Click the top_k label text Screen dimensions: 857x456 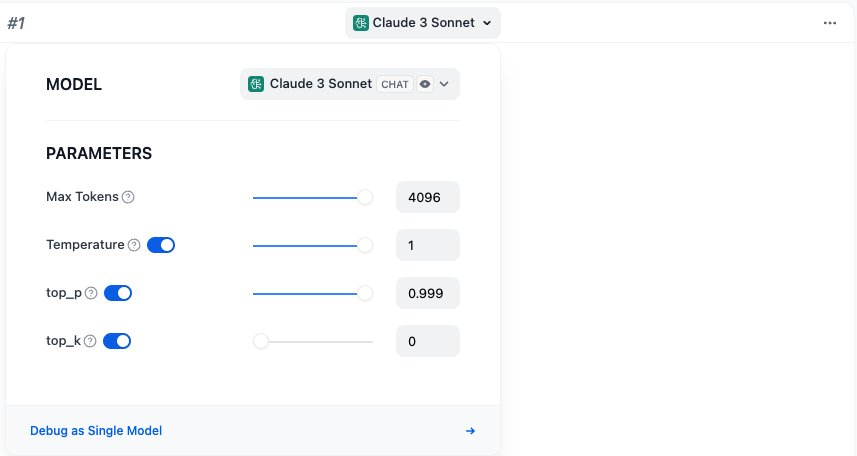point(63,341)
